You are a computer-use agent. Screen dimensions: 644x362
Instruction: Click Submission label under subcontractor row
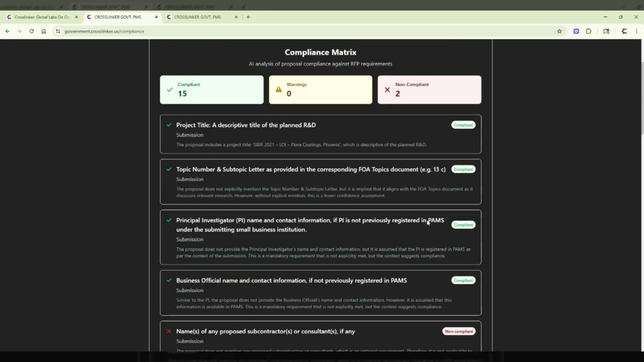(x=190, y=341)
